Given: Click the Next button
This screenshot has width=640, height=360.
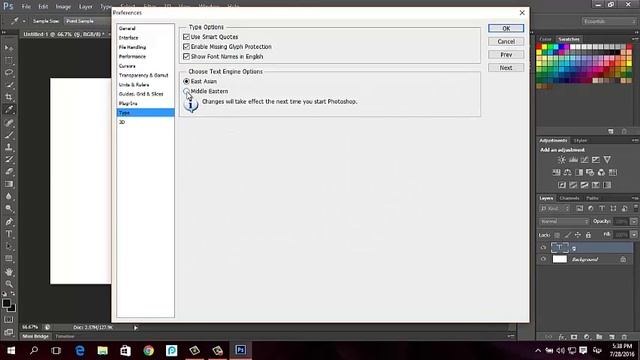Looking at the screenshot, I should (506, 68).
